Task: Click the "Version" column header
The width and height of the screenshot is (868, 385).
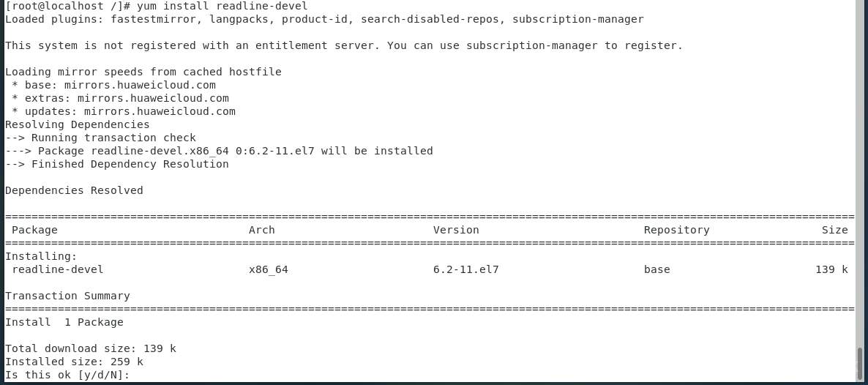Action: pyautogui.click(x=456, y=230)
